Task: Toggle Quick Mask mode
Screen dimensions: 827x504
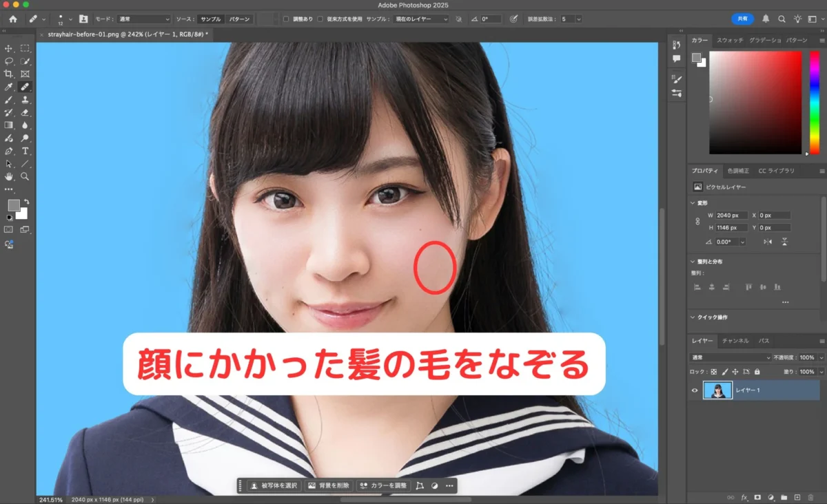Action: tap(9, 229)
